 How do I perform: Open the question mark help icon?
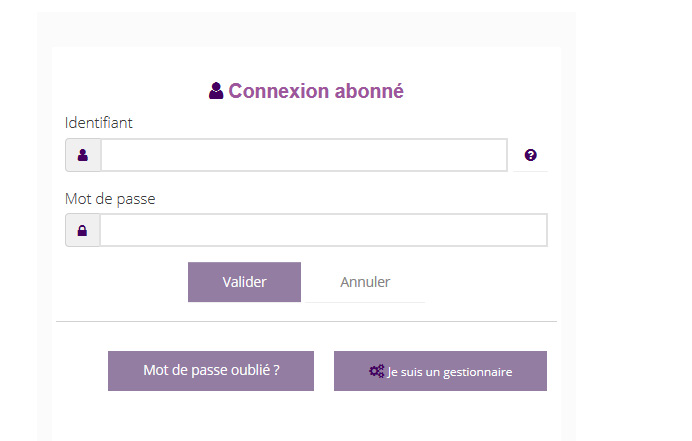(530, 155)
